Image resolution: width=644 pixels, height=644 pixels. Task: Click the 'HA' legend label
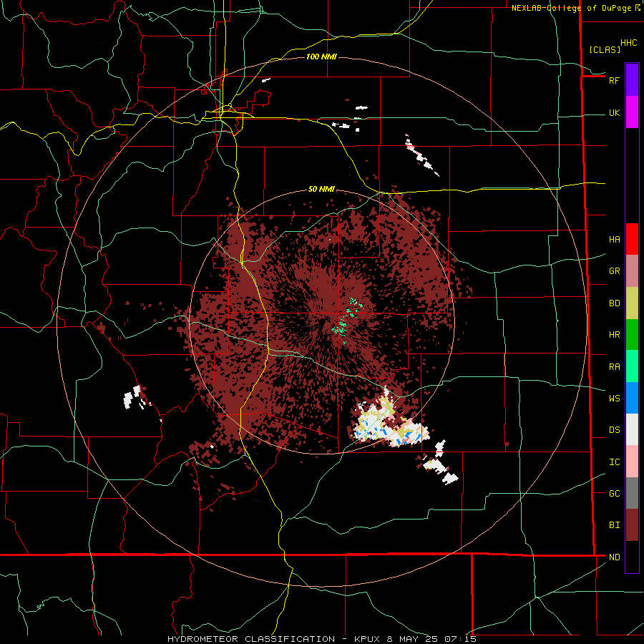click(614, 240)
